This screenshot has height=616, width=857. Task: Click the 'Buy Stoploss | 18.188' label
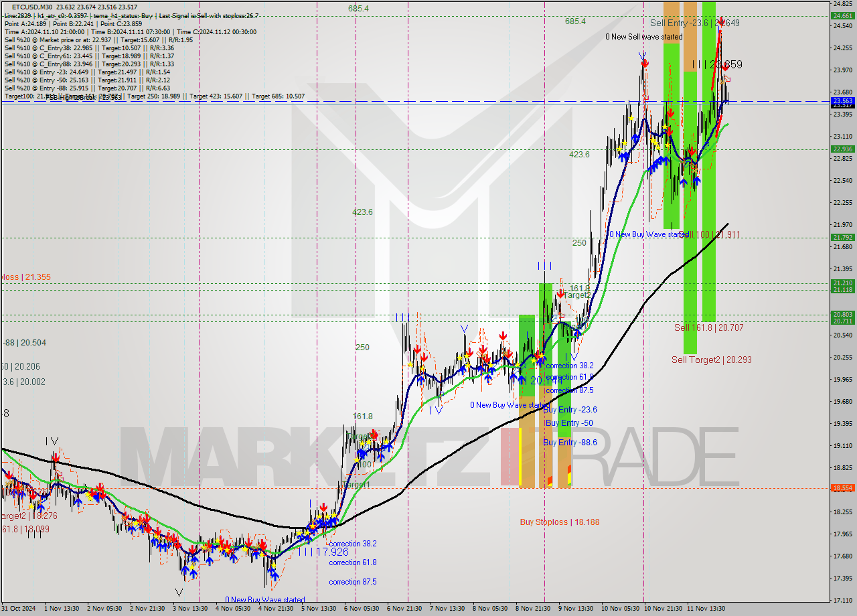[x=560, y=522]
